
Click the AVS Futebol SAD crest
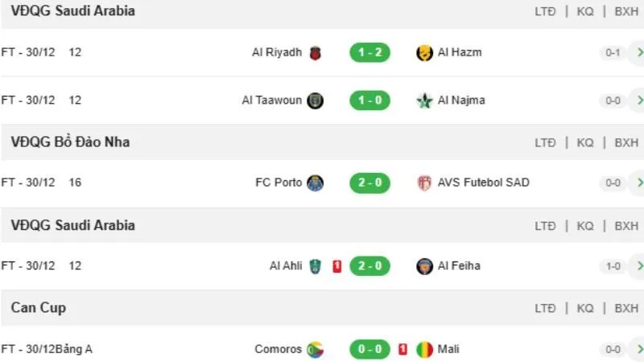pyautogui.click(x=424, y=183)
